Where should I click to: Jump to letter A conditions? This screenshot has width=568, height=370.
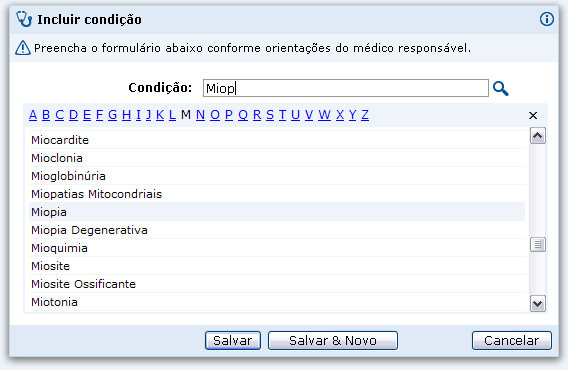point(33,115)
